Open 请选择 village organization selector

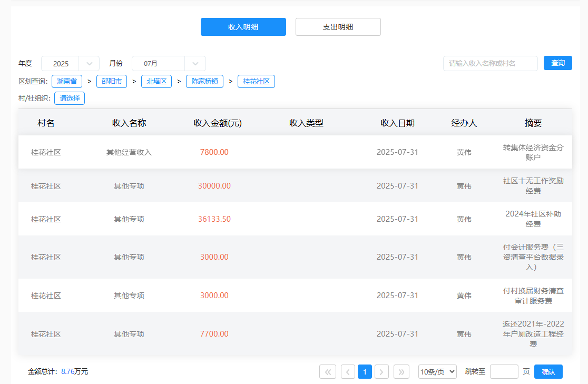point(70,98)
